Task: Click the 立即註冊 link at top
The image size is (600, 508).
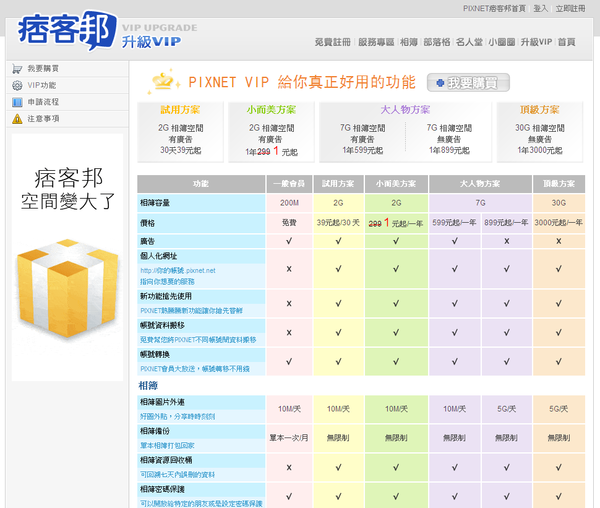Action: [x=570, y=8]
